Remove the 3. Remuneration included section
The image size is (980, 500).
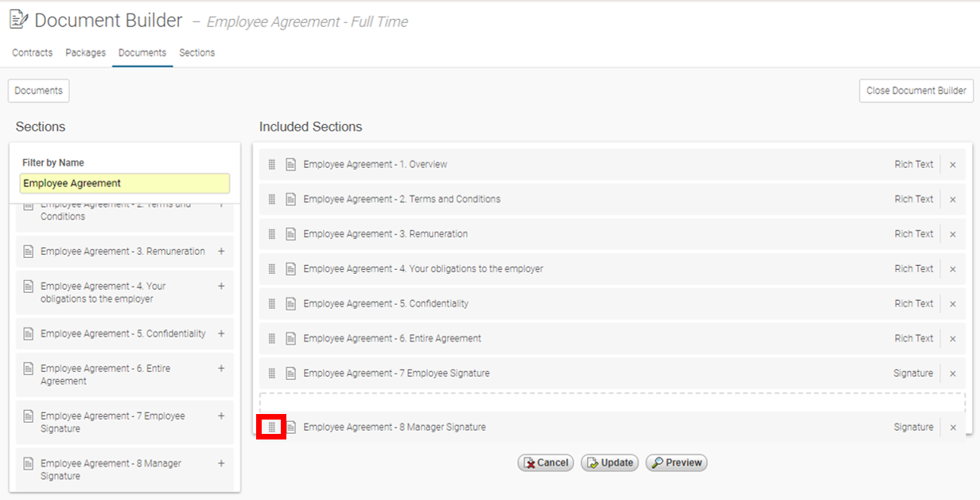click(x=952, y=234)
